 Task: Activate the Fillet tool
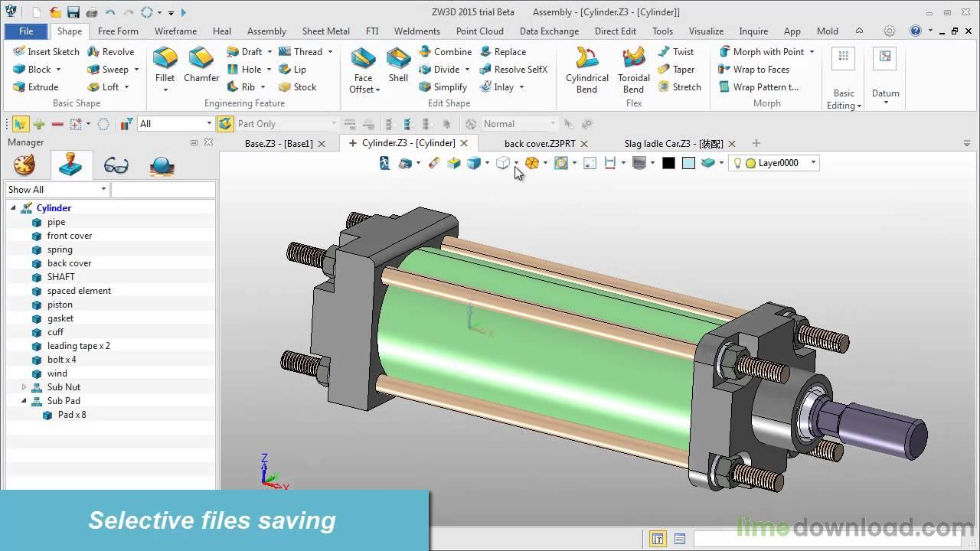coord(165,65)
